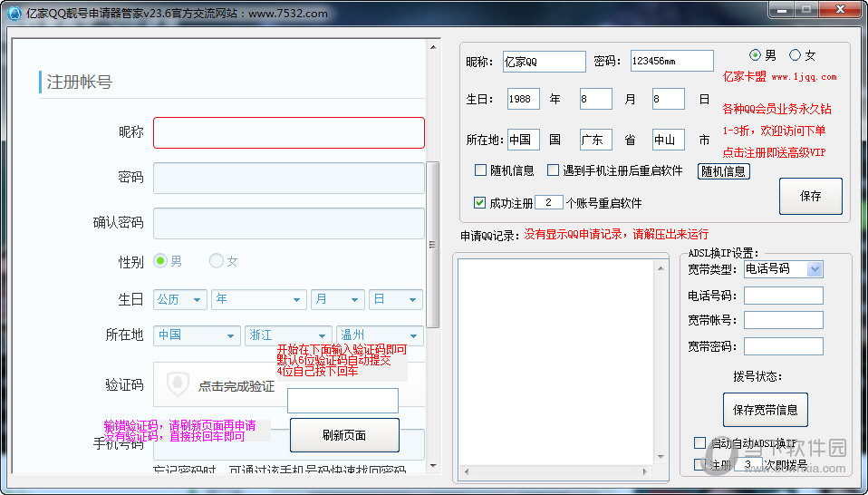The height and width of the screenshot is (495, 868).
Task: Click the 保存宽带信息 button
Action: click(x=765, y=410)
